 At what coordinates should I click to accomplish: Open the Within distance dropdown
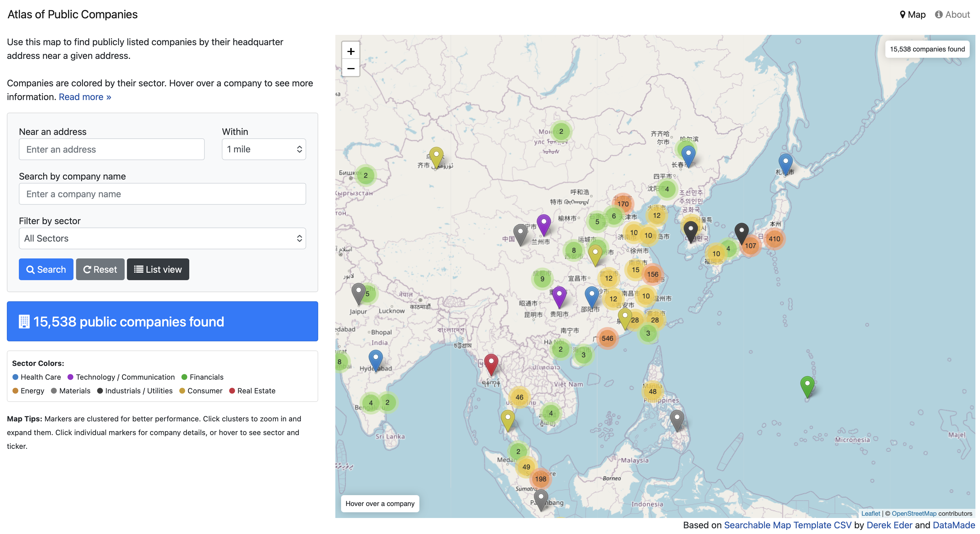coord(264,149)
